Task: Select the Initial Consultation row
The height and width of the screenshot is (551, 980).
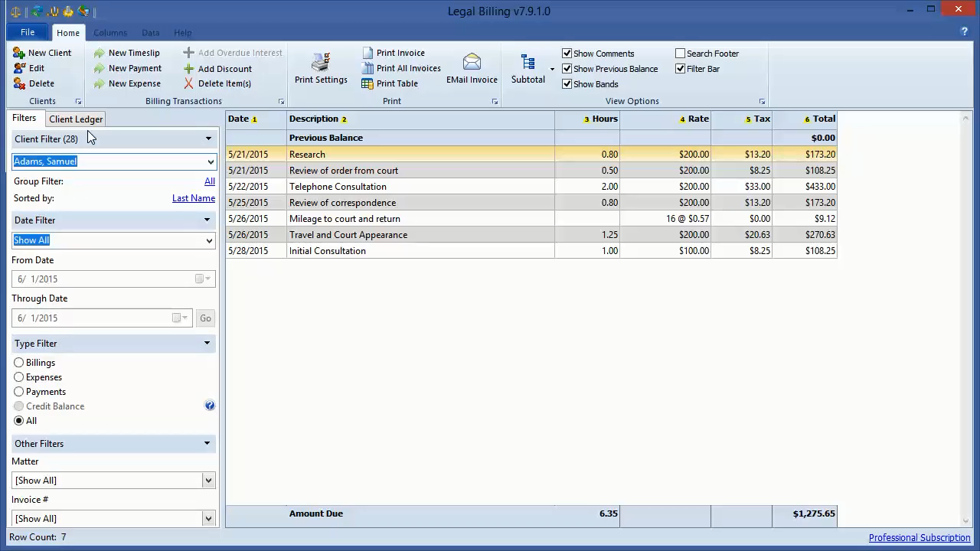Action: [x=531, y=251]
